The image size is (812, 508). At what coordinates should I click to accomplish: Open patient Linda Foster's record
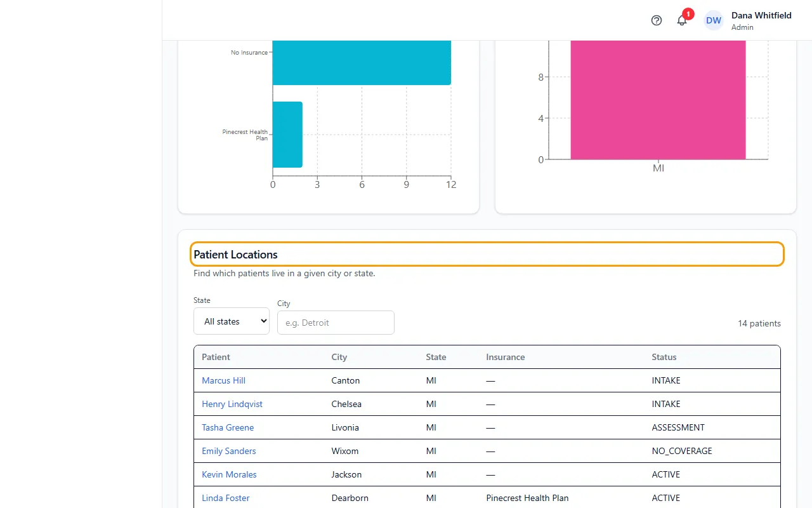(226, 498)
